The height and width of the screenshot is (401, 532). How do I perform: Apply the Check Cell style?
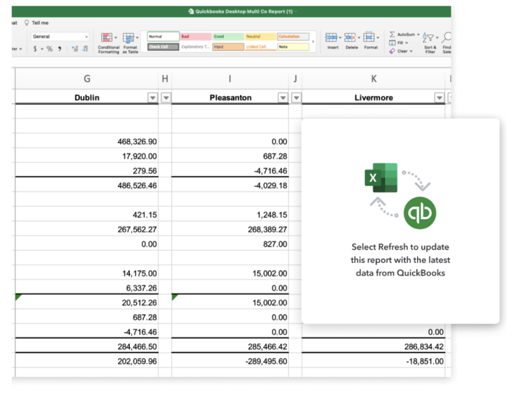click(x=163, y=47)
